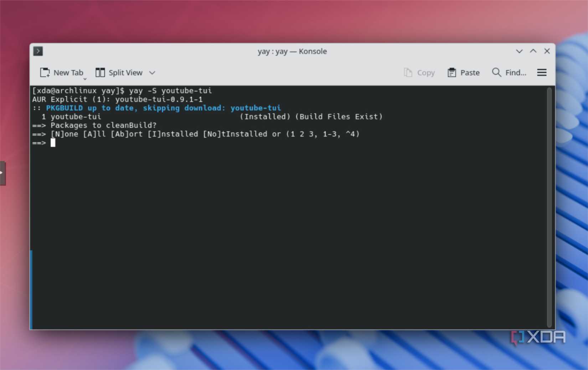Click the Copy clipboard icon
588x370 pixels.
tap(408, 72)
